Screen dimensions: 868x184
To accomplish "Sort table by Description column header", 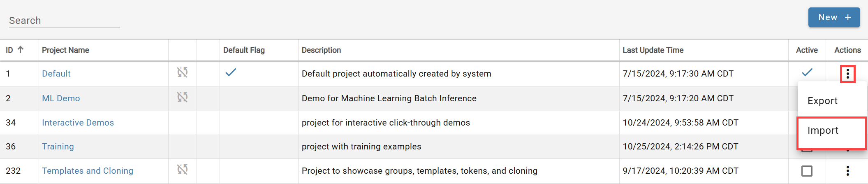I will coord(321,50).
